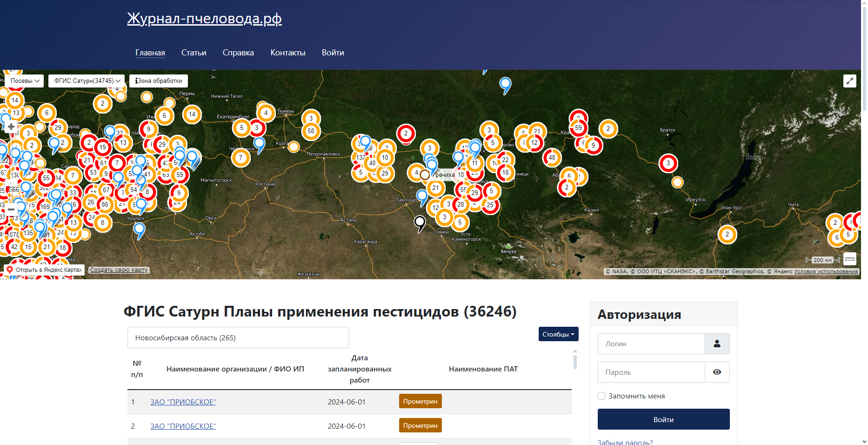Toggle password visibility eye icon

(717, 372)
